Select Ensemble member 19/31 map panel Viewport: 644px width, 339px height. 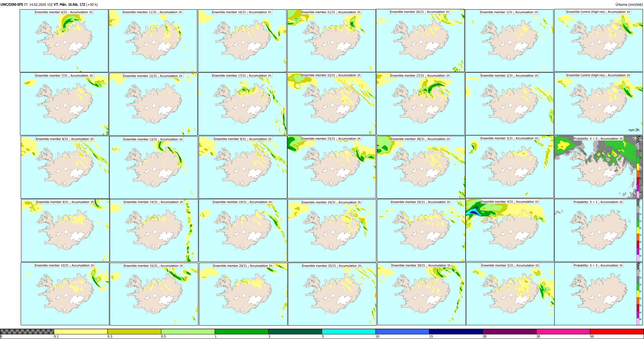coord(243,230)
